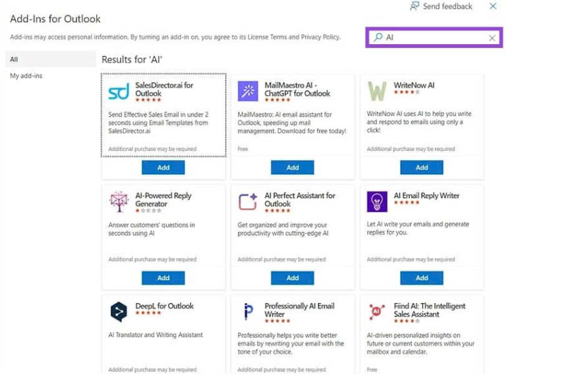The height and width of the screenshot is (392, 570).
Task: Select the AI Email Reply Writer lightbulb icon
Action: click(x=377, y=202)
